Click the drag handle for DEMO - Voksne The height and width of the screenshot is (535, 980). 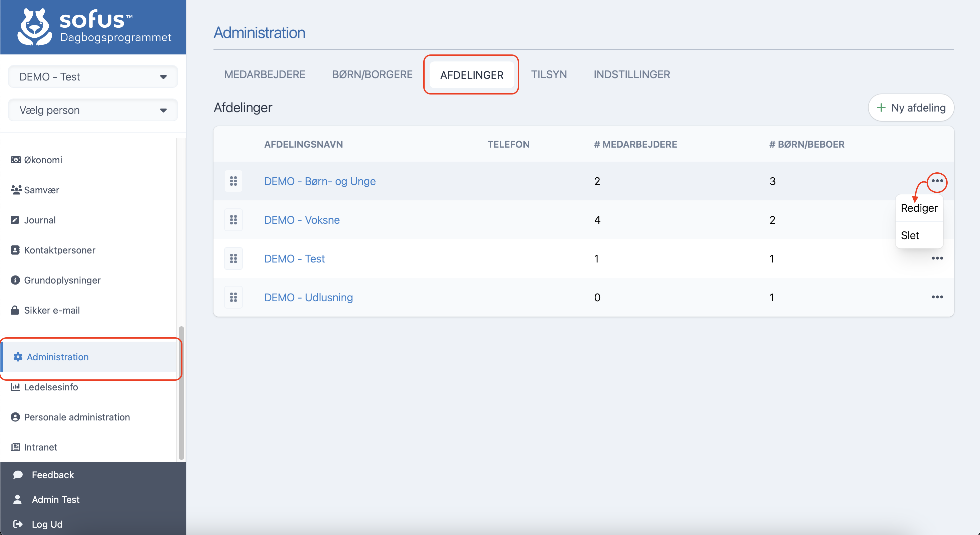[233, 220]
